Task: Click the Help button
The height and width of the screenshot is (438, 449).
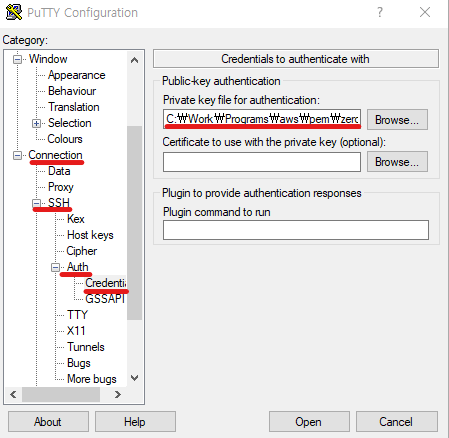Action: pyautogui.click(x=135, y=422)
